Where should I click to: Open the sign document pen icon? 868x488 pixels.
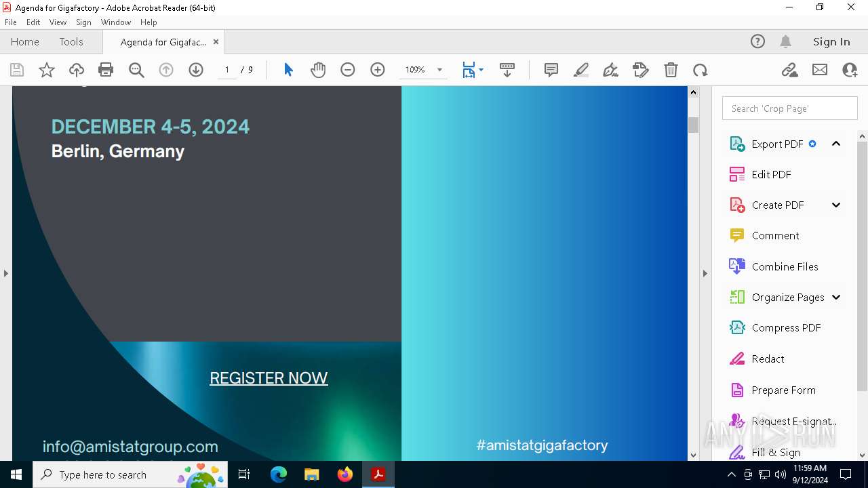(610, 70)
